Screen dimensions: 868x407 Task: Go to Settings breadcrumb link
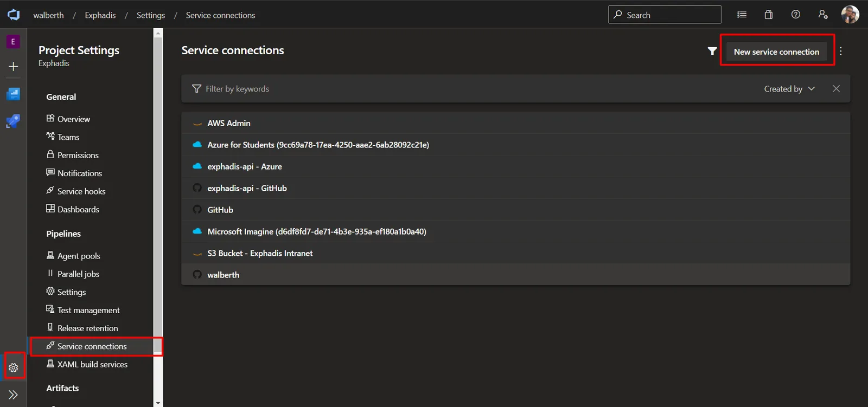(x=151, y=15)
